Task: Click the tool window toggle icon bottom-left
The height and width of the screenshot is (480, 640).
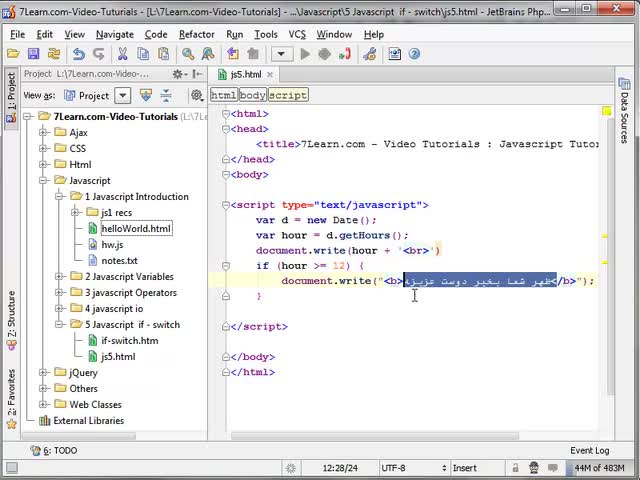Action: 11,468
